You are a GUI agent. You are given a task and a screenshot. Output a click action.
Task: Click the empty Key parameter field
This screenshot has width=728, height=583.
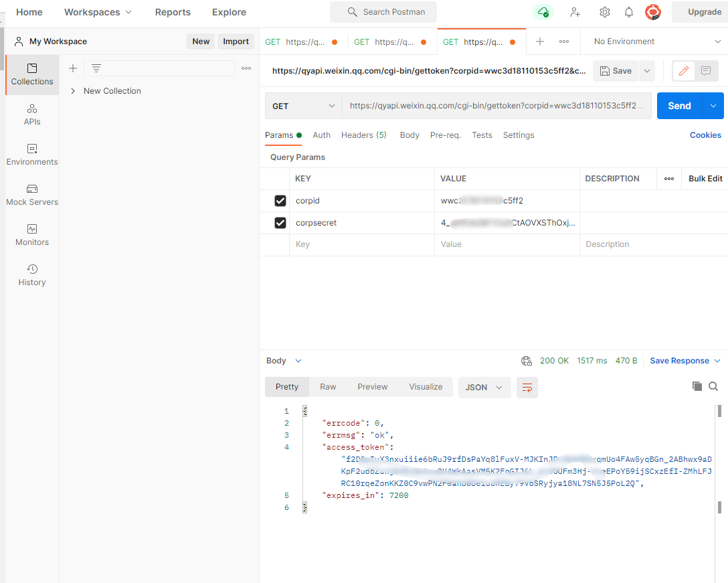362,244
